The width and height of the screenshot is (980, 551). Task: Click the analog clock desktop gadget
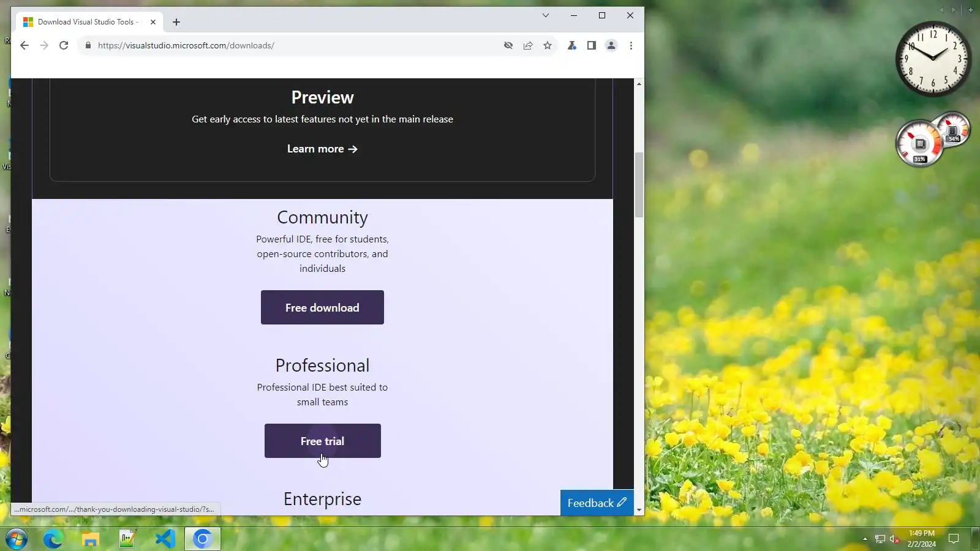(x=933, y=59)
